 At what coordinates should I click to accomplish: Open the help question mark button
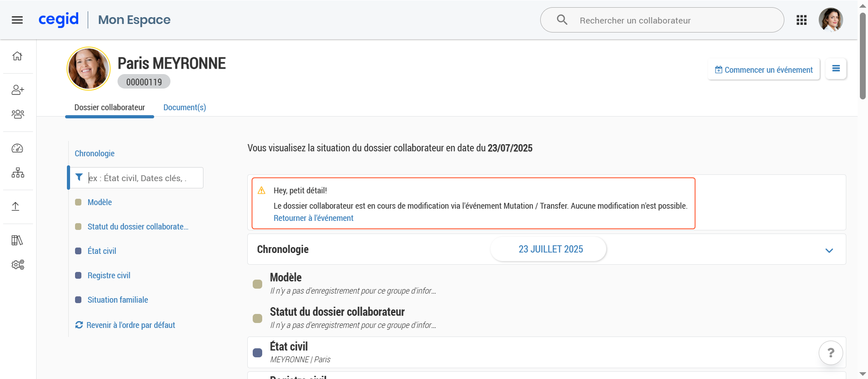830,353
